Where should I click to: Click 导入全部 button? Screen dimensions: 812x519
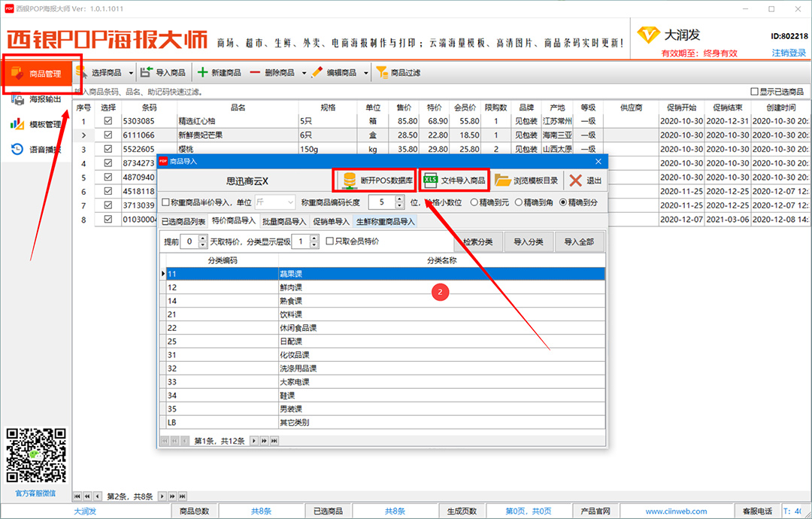(579, 242)
